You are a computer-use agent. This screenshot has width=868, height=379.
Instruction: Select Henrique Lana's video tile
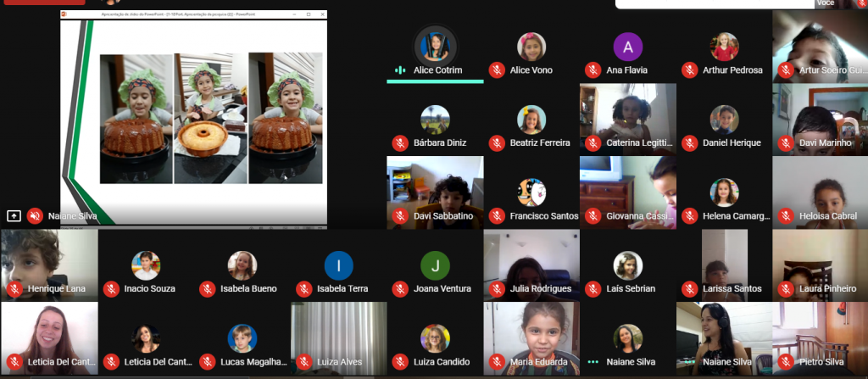49,265
